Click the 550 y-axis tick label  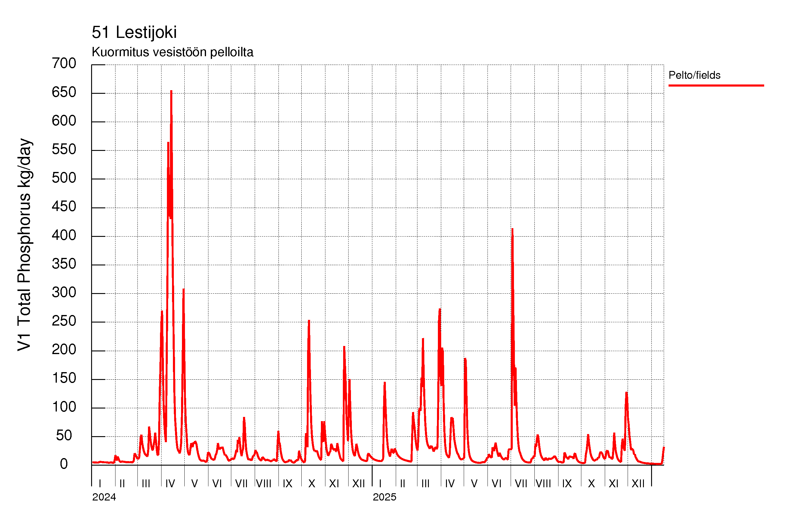tap(64, 149)
